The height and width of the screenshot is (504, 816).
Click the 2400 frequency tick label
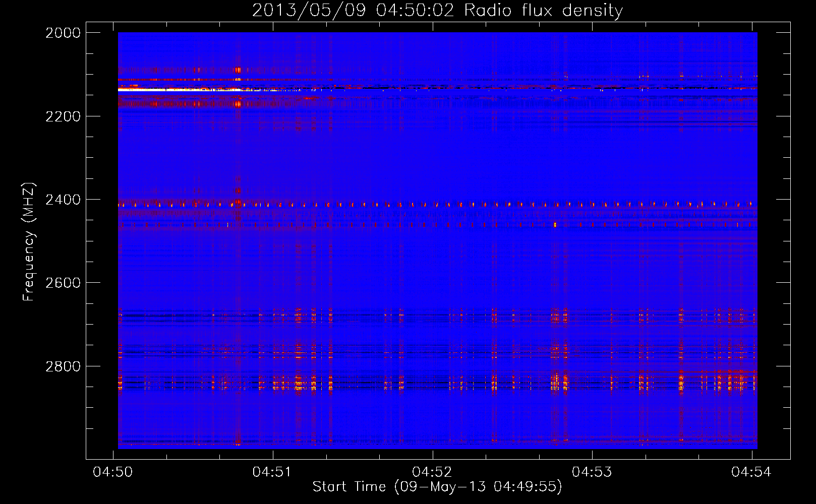click(63, 200)
